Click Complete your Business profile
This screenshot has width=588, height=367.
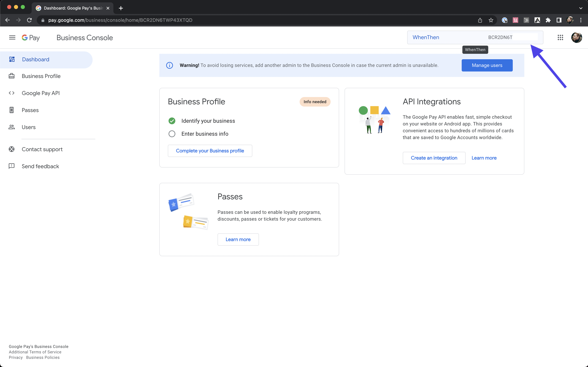coord(210,150)
